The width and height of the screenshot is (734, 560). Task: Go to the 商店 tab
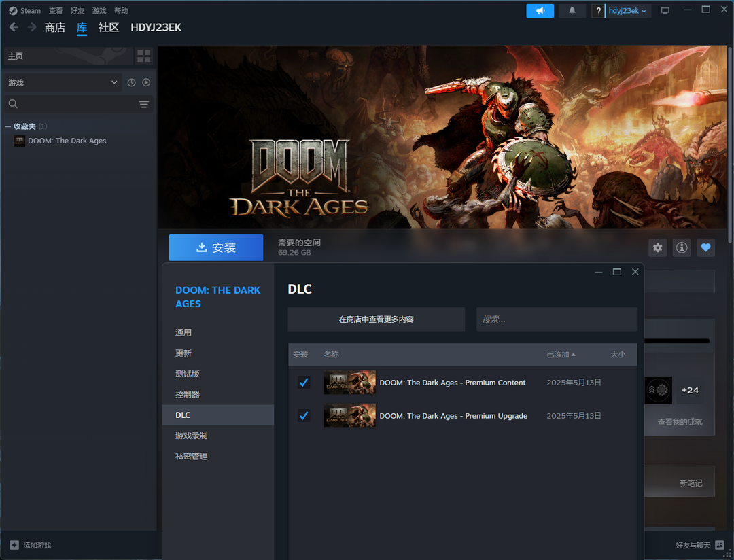pyautogui.click(x=55, y=28)
